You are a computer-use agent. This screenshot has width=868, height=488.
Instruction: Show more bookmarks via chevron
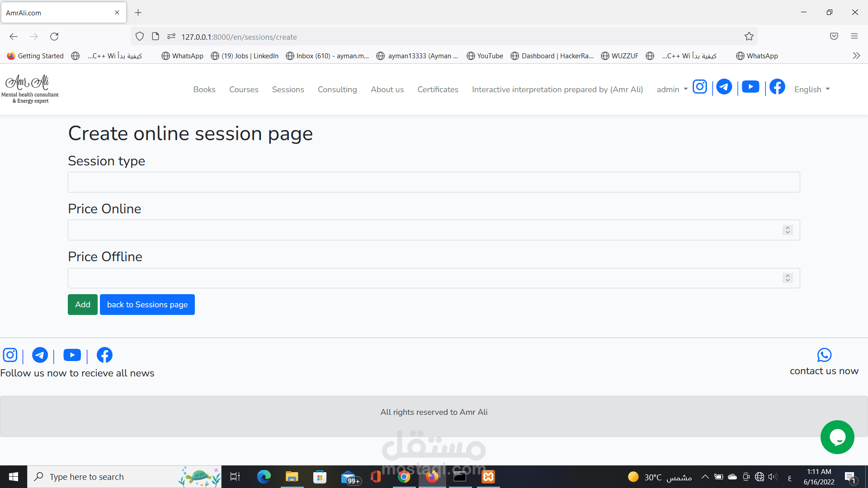[x=856, y=56]
